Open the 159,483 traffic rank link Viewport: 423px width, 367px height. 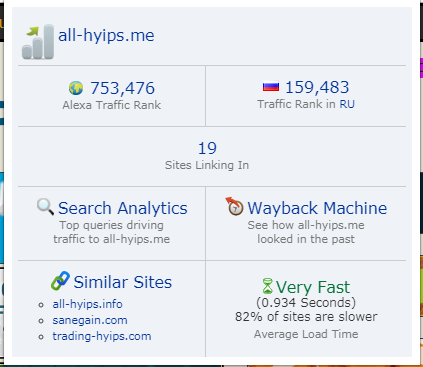(x=317, y=87)
